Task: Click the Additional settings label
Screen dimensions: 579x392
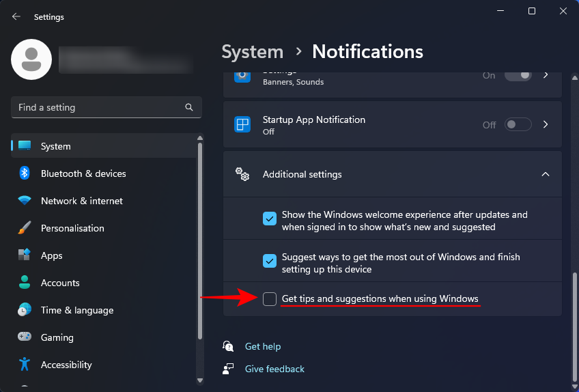Action: tap(302, 174)
